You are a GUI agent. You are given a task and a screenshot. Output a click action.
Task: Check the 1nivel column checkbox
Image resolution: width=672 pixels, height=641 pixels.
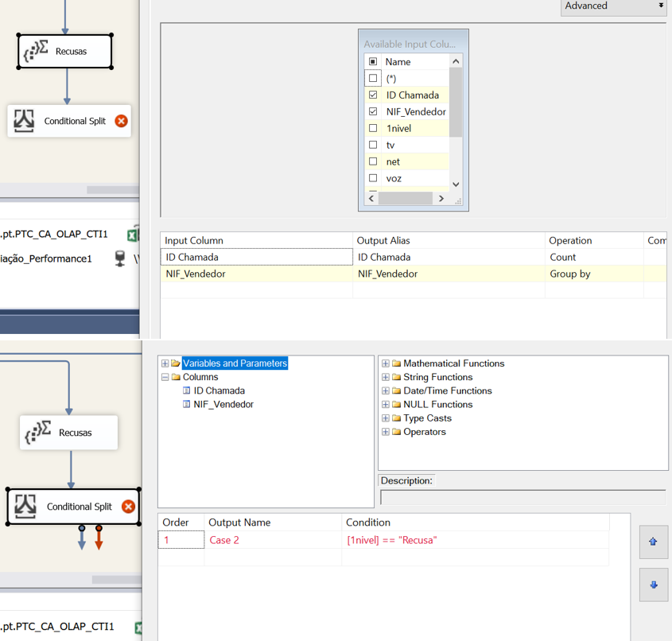[373, 128]
